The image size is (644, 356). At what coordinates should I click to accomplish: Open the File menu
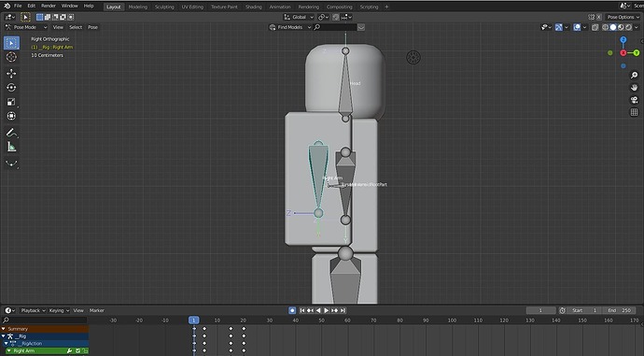point(18,6)
